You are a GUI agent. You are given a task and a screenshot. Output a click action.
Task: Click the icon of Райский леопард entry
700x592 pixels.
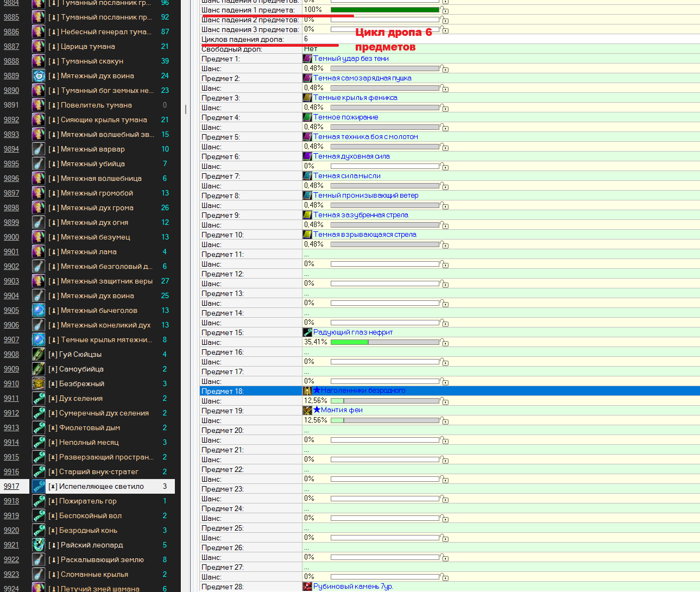coord(39,545)
